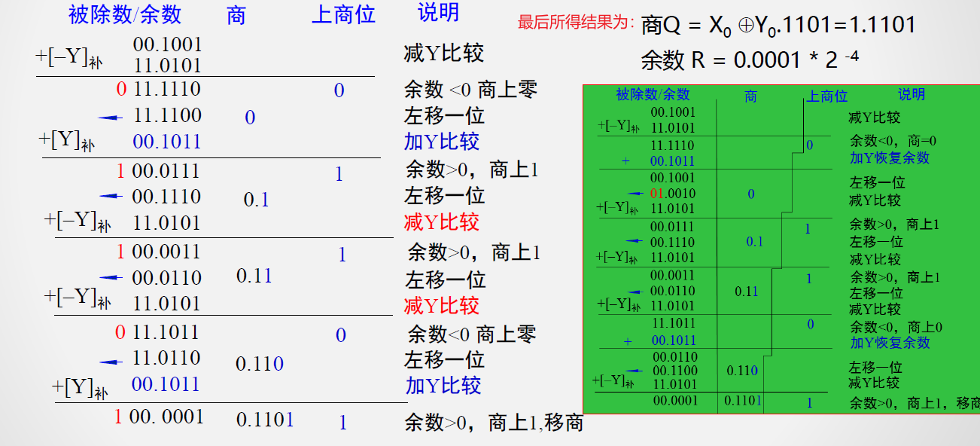
Task: Click blue shift arrow beside 11.0110
Action: pos(110,362)
